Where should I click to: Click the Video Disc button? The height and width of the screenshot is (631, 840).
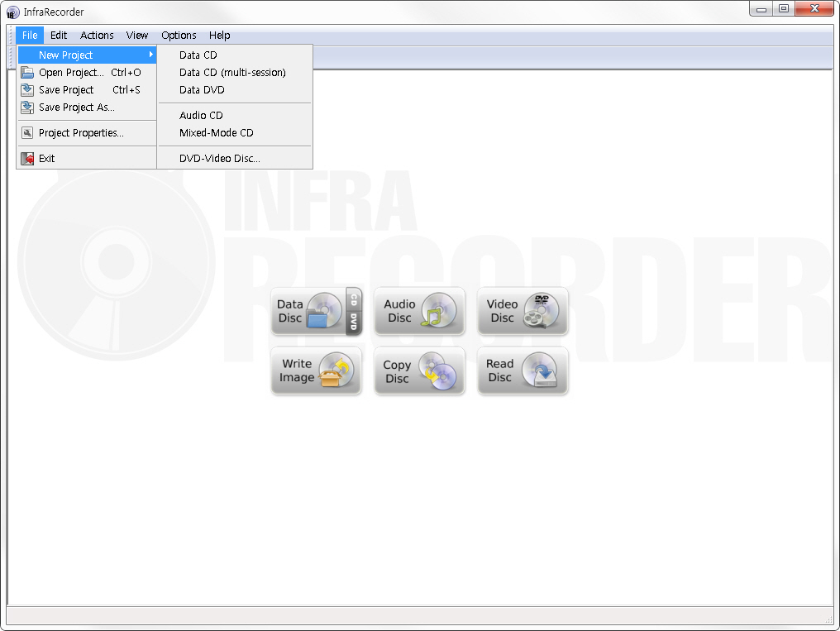[x=523, y=311]
